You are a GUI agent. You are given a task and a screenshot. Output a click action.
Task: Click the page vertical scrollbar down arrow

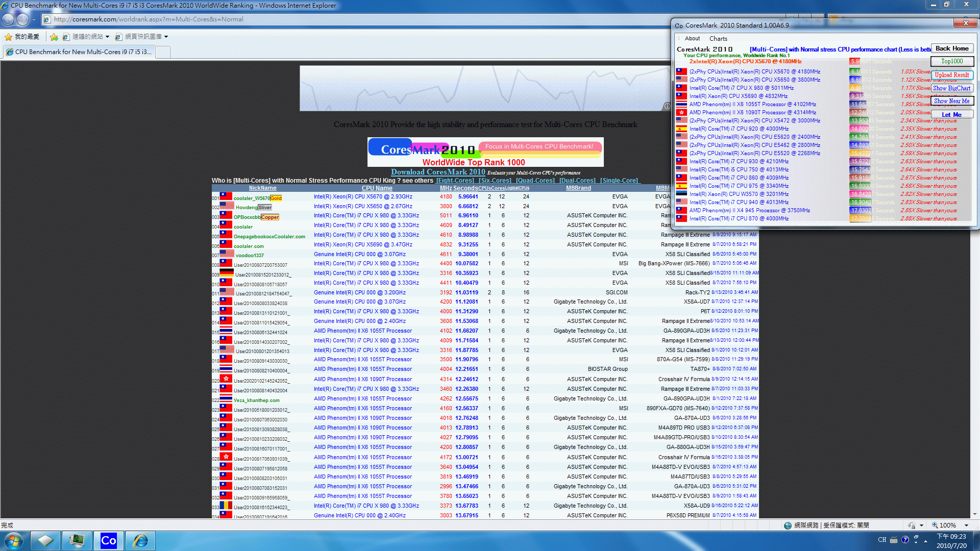[975, 515]
